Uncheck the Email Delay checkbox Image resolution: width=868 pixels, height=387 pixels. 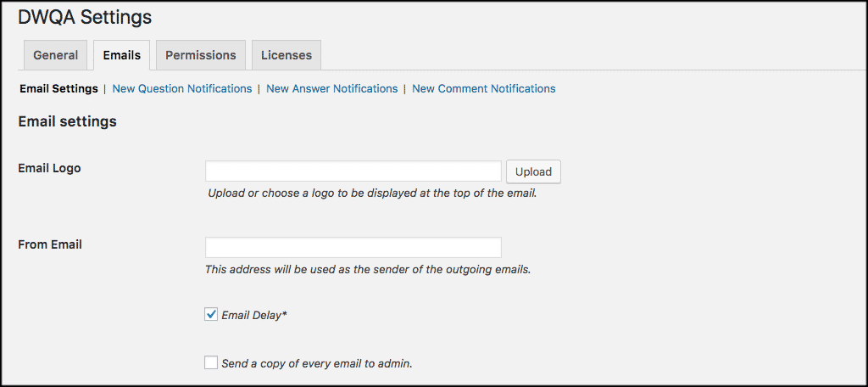click(211, 315)
